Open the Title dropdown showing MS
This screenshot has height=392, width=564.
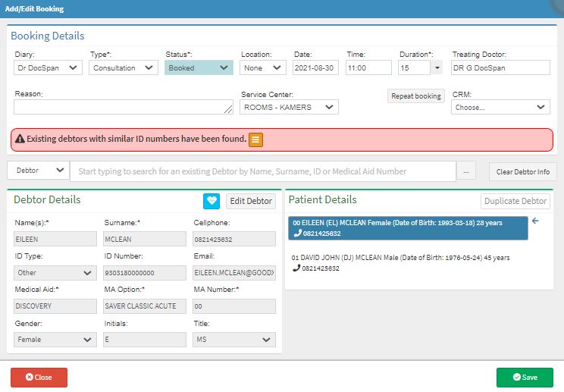click(x=234, y=340)
